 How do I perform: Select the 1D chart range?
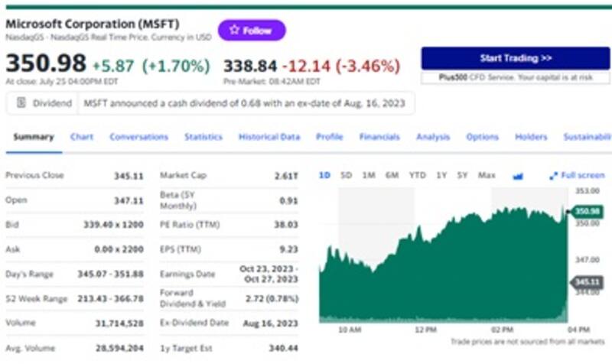tap(324, 175)
